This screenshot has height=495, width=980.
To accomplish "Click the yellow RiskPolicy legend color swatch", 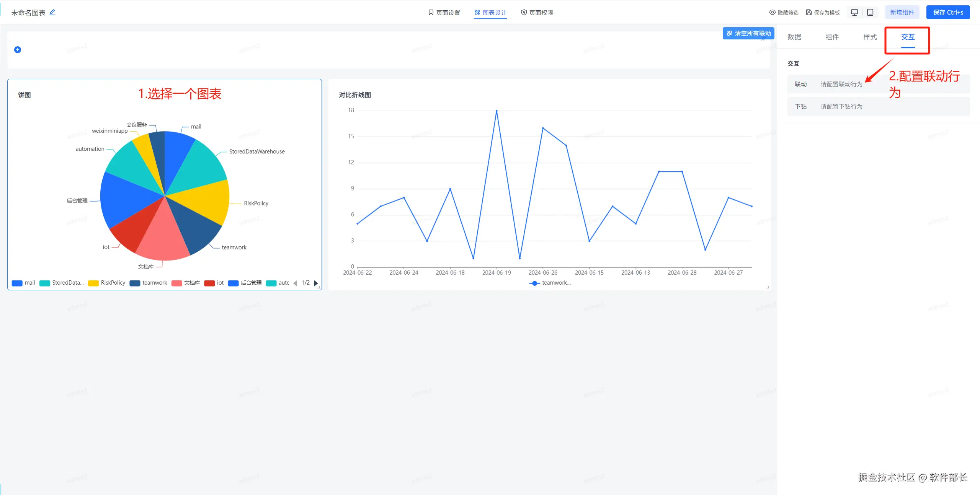I will [x=93, y=283].
